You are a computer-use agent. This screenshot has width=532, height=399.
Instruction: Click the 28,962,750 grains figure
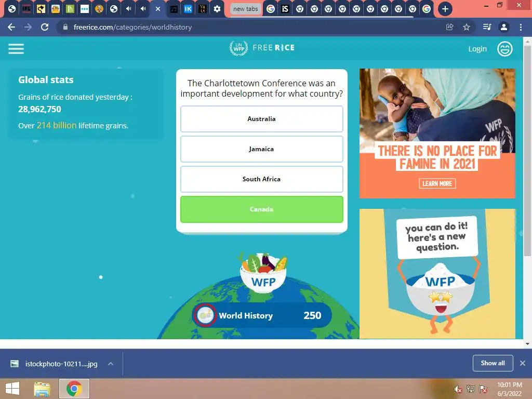point(39,109)
